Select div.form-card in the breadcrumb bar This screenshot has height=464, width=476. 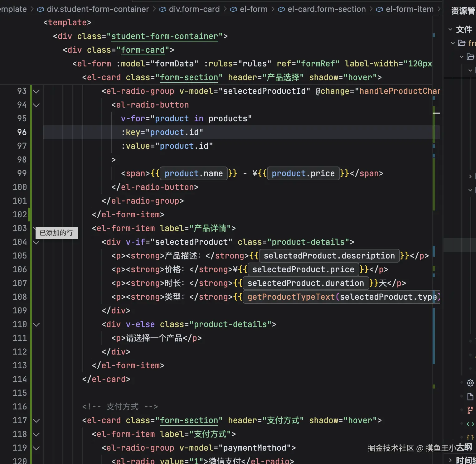coord(194,9)
